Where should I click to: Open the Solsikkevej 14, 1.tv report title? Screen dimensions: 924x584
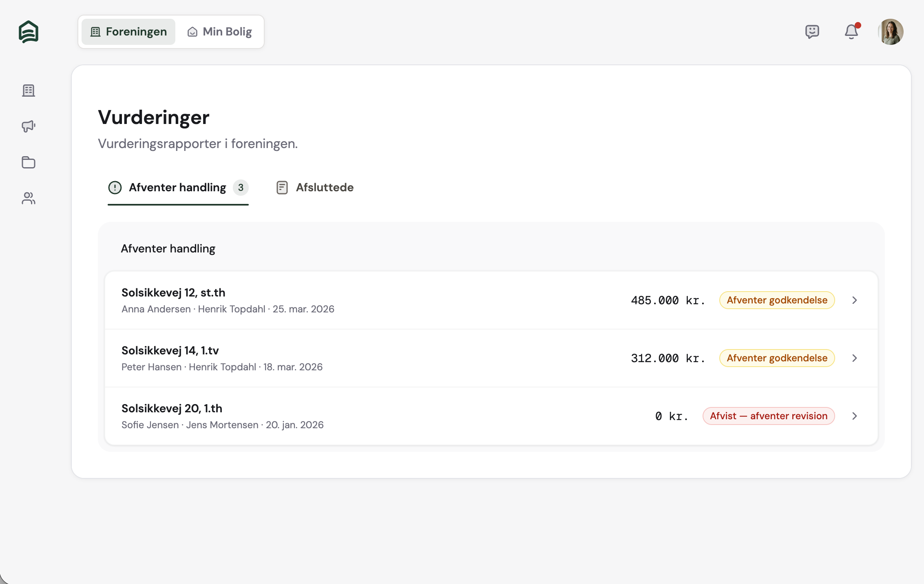pyautogui.click(x=170, y=351)
